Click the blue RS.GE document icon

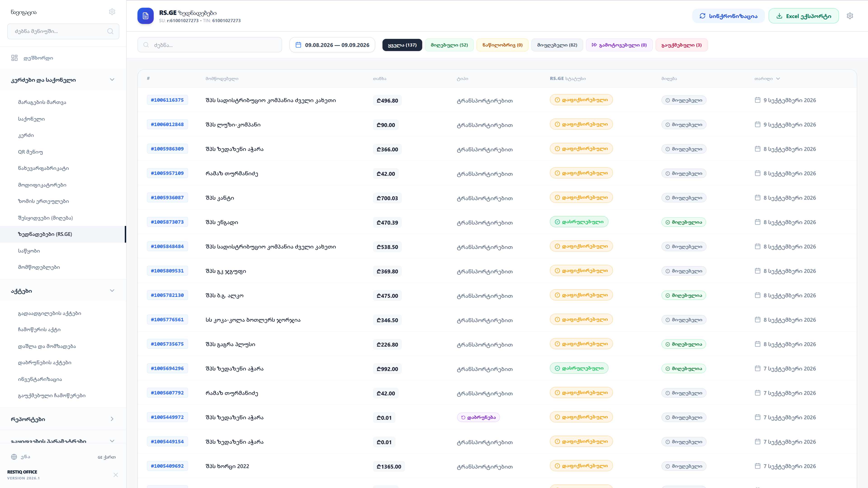146,16
